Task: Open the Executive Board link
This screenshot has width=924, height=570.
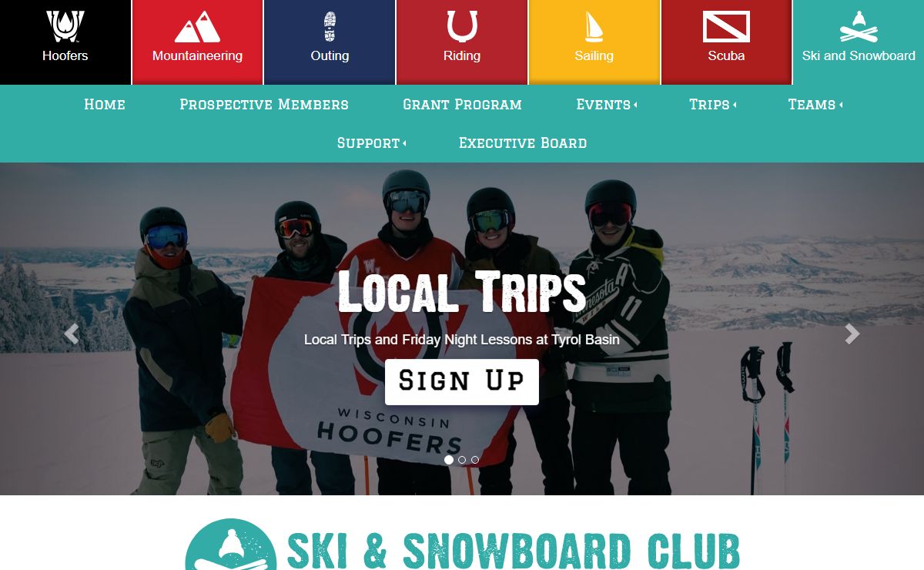Action: 523,143
